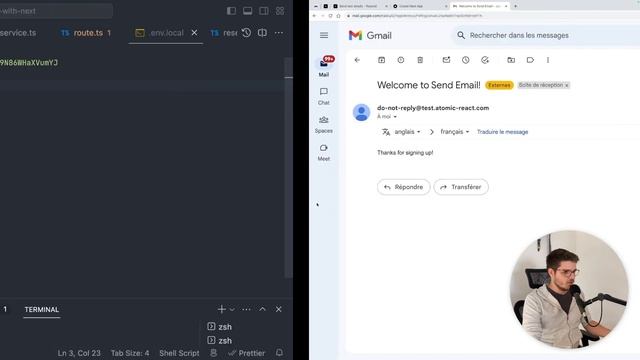Select the second zsh terminal entry
This screenshot has width=640, height=360.
(220, 340)
